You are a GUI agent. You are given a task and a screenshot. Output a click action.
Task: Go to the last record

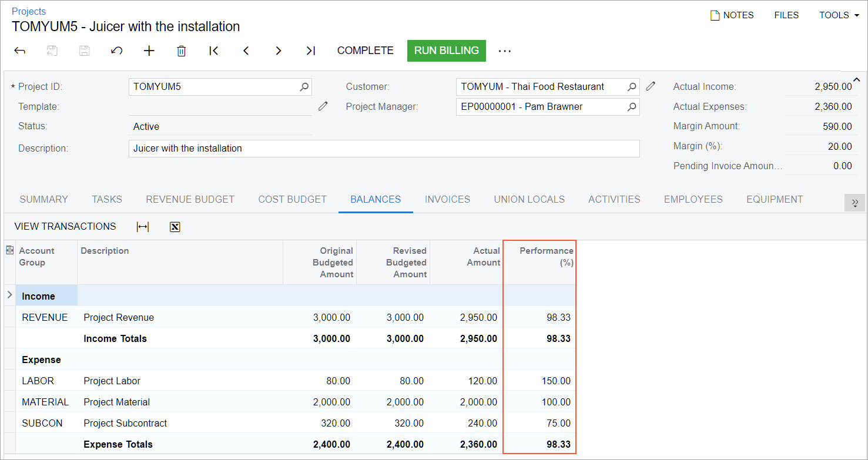[x=311, y=51]
